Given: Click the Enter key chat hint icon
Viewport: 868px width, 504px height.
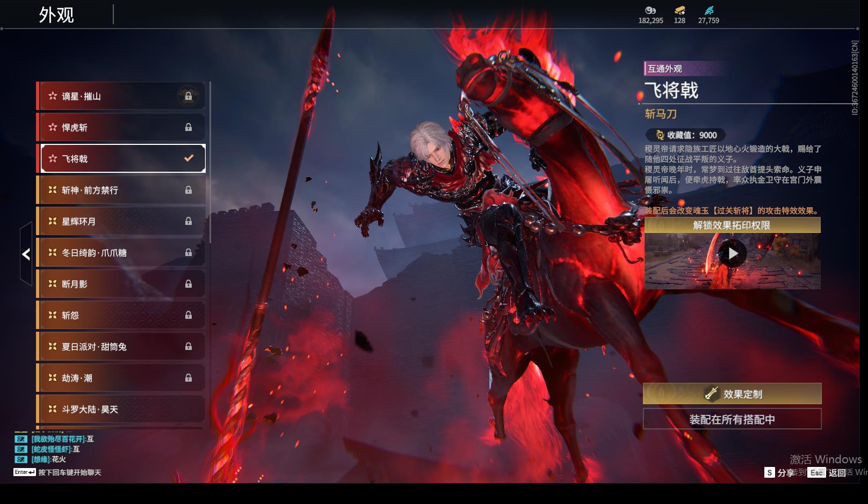Looking at the screenshot, I should click(25, 472).
